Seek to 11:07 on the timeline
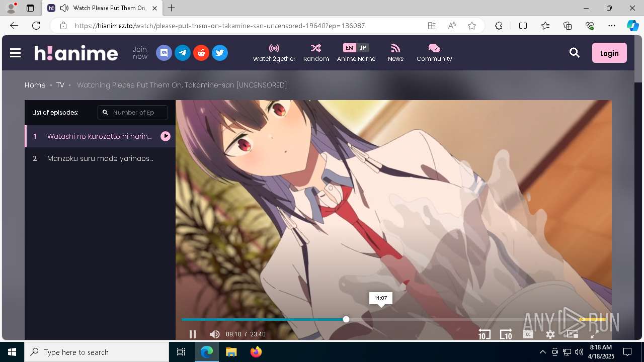This screenshot has width=644, height=362. tap(381, 319)
